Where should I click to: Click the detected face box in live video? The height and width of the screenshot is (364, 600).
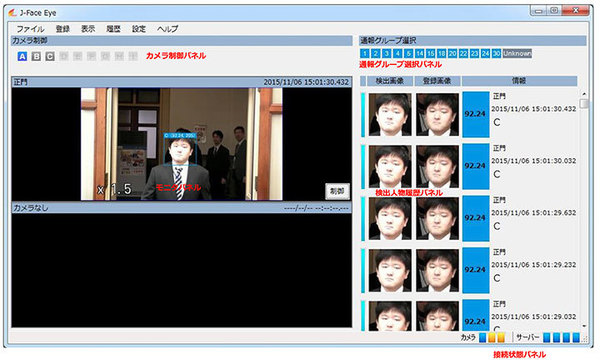point(180,150)
